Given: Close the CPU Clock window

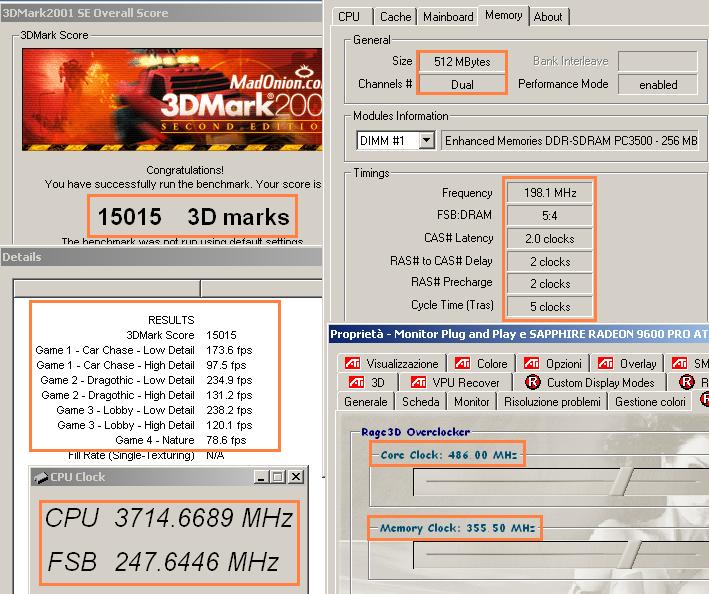Looking at the screenshot, I should 296,477.
